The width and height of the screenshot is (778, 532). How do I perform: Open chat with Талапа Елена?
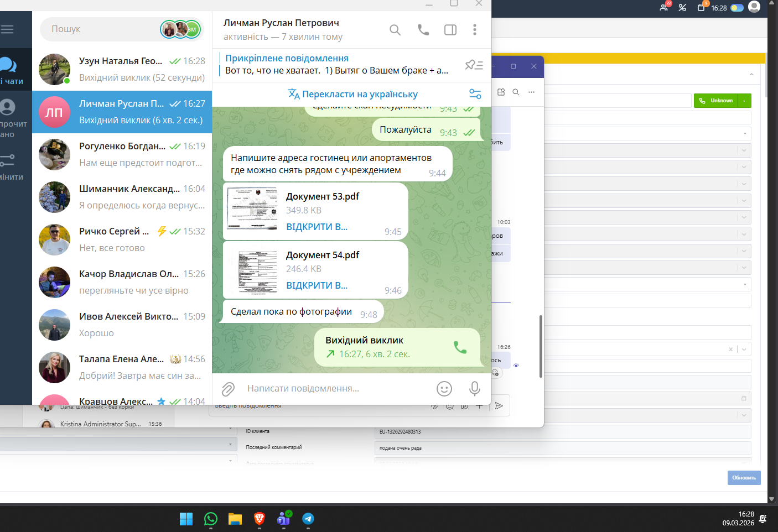coord(122,367)
